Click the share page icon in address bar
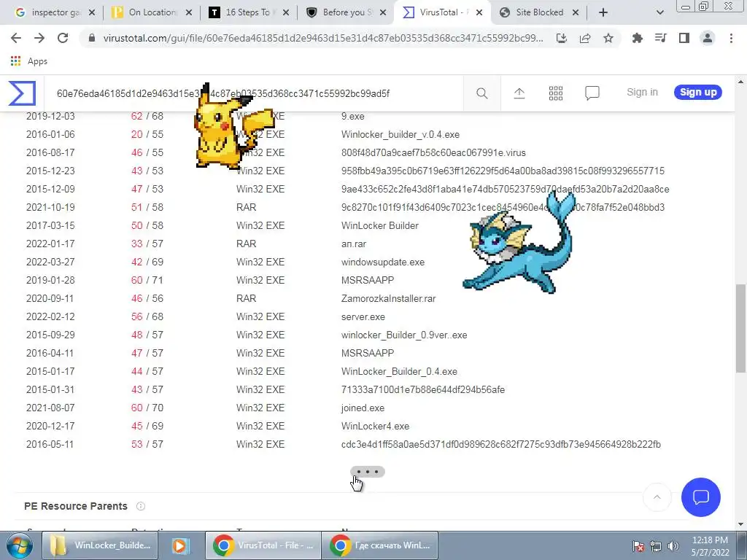Image resolution: width=747 pixels, height=560 pixels. tap(585, 38)
